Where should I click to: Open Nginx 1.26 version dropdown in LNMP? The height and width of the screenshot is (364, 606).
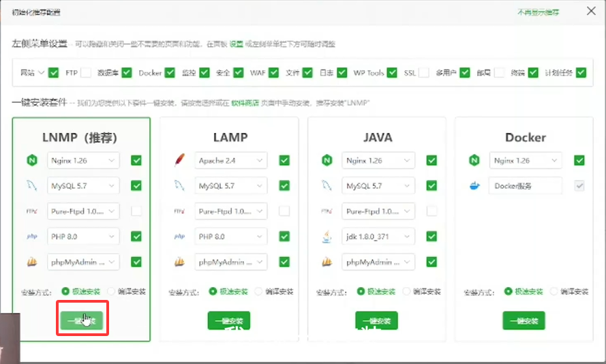coord(83,160)
